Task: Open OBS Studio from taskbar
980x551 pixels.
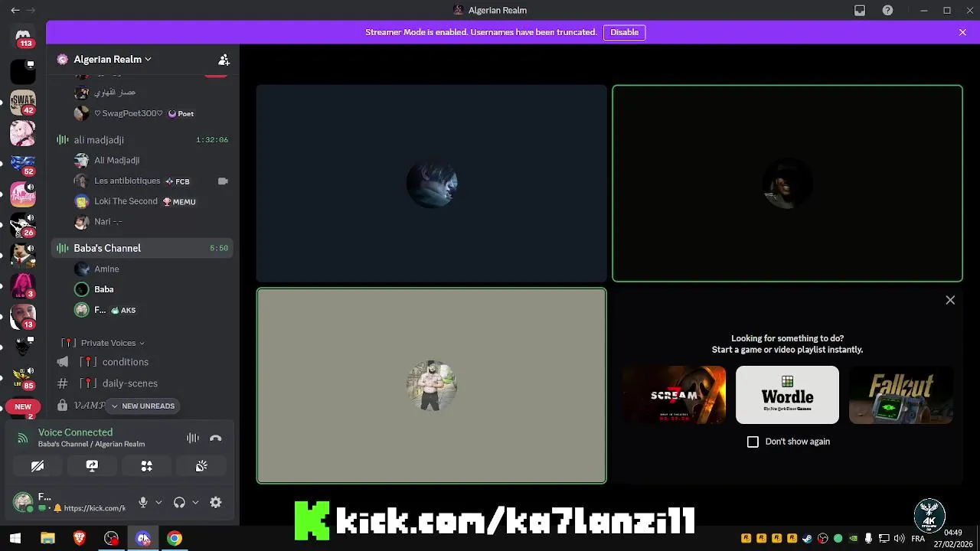Action: click(112, 538)
